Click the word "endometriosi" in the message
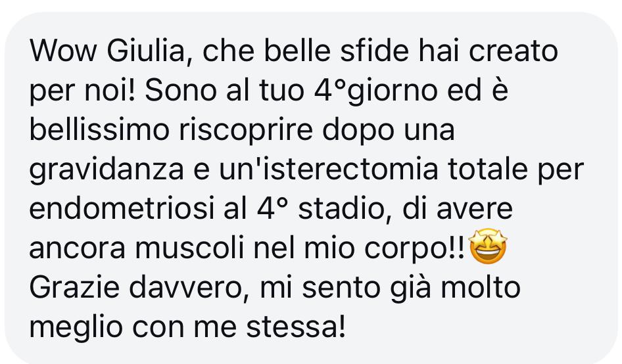Image resolution: width=622 pixels, height=364 pixels. [122, 209]
